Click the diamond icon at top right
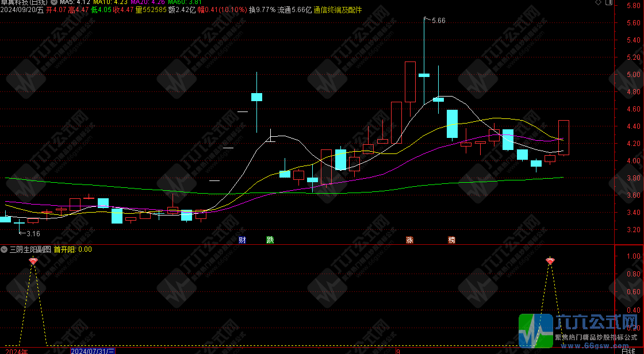 [599, 3]
